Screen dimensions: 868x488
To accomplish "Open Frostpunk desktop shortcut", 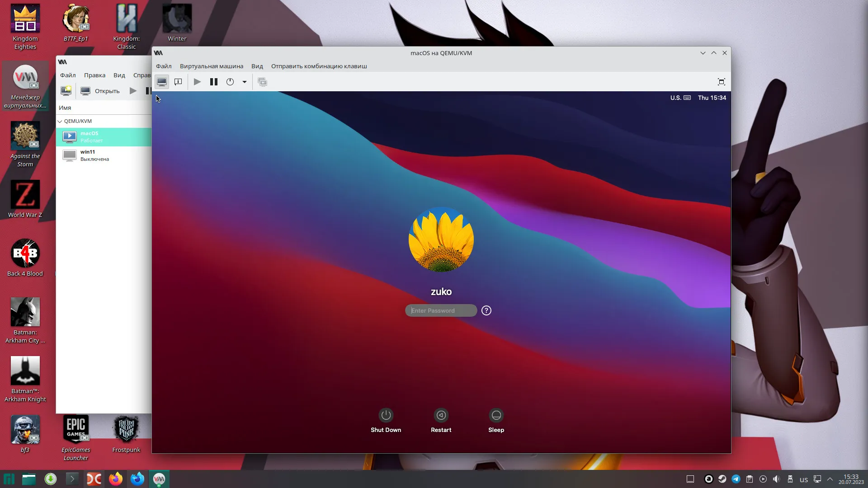I will [127, 434].
